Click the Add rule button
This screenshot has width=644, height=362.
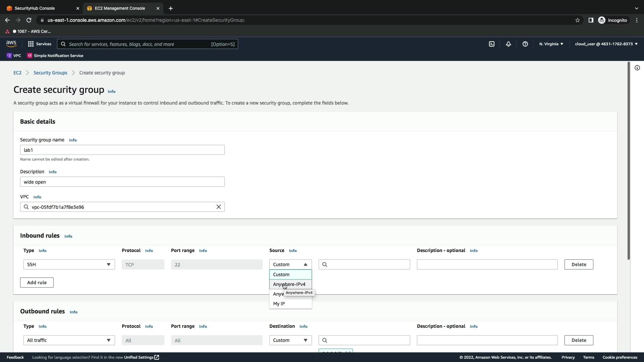click(x=37, y=283)
